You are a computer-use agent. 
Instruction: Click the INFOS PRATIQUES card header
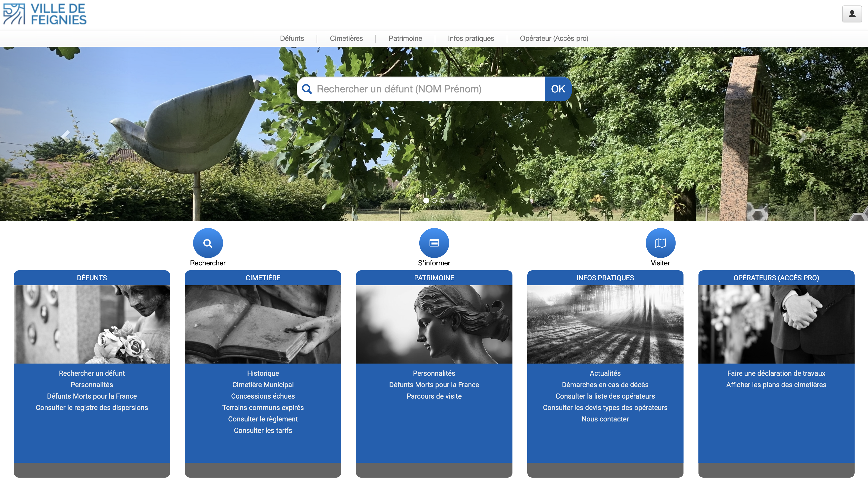(x=605, y=278)
